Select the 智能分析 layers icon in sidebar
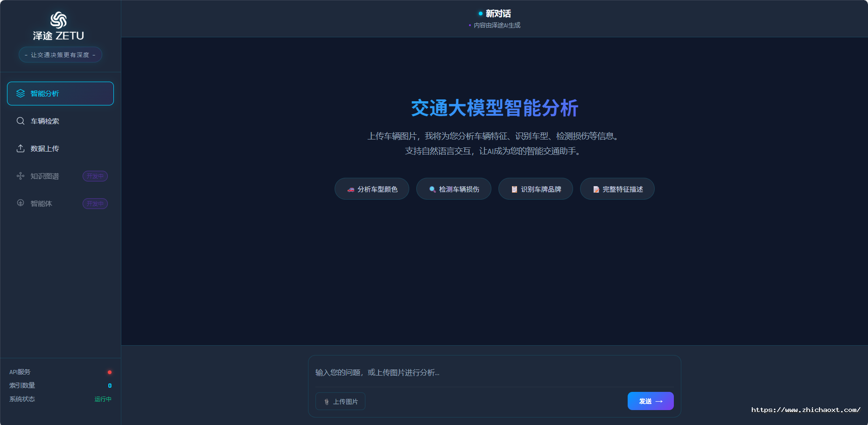The width and height of the screenshot is (868, 425). (20, 93)
